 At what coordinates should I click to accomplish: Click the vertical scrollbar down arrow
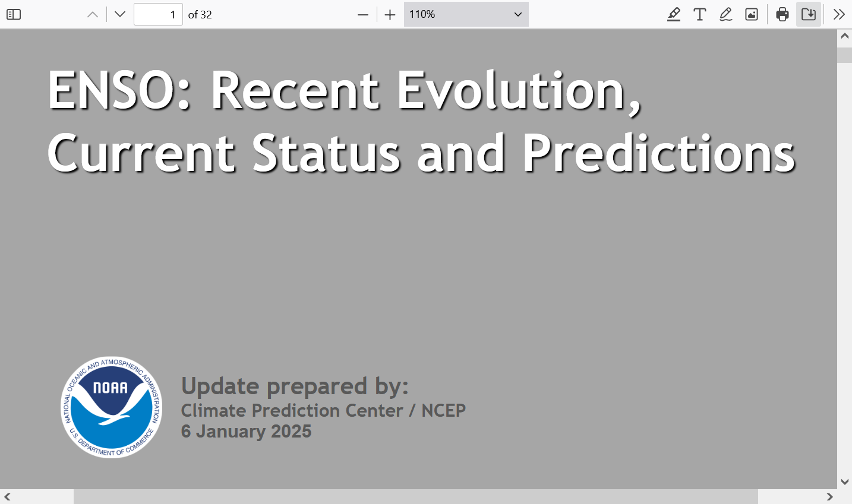(844, 482)
